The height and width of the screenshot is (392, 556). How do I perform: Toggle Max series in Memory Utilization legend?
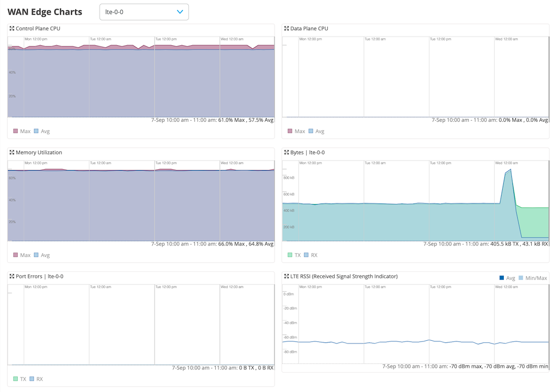tap(22, 255)
